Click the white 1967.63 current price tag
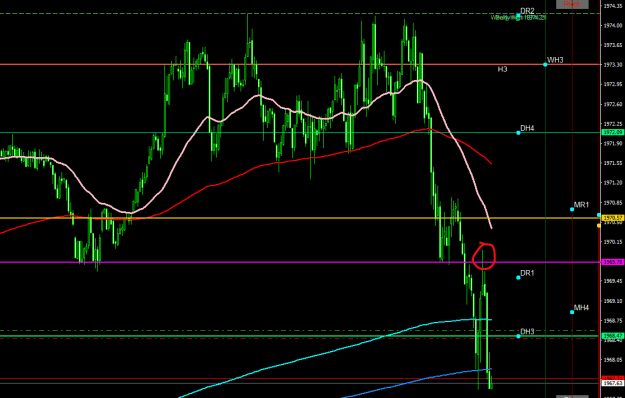 [x=613, y=383]
